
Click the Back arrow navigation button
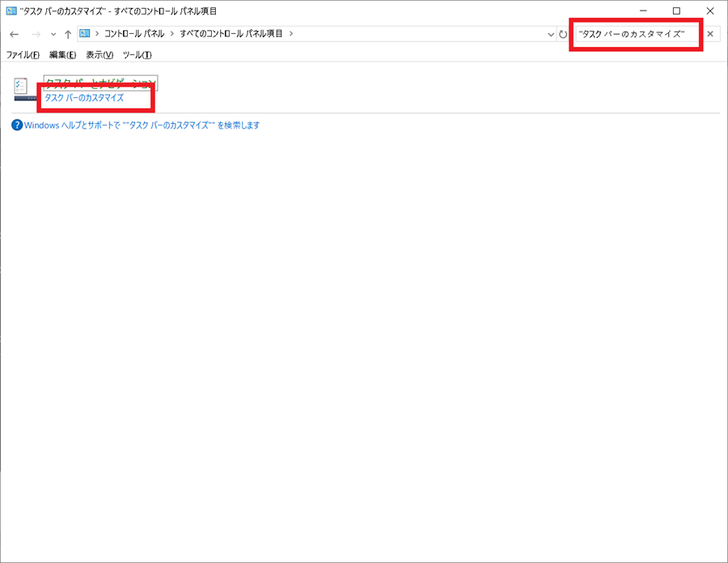tap(14, 34)
